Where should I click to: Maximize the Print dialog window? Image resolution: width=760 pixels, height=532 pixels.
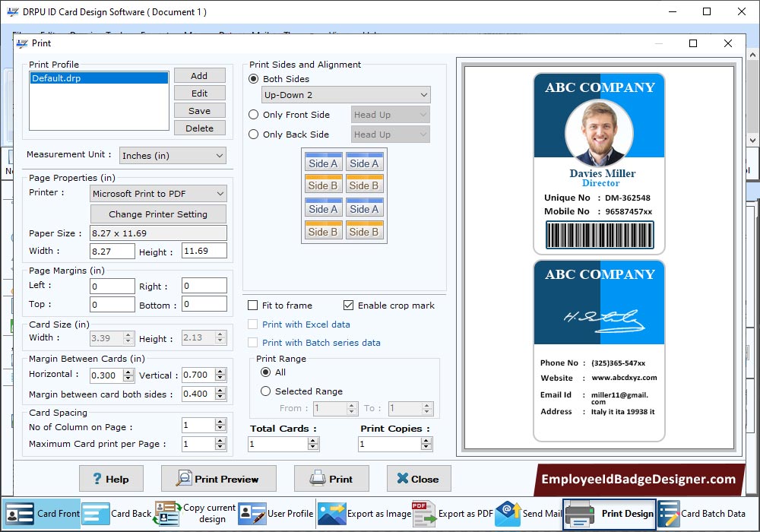tap(693, 43)
